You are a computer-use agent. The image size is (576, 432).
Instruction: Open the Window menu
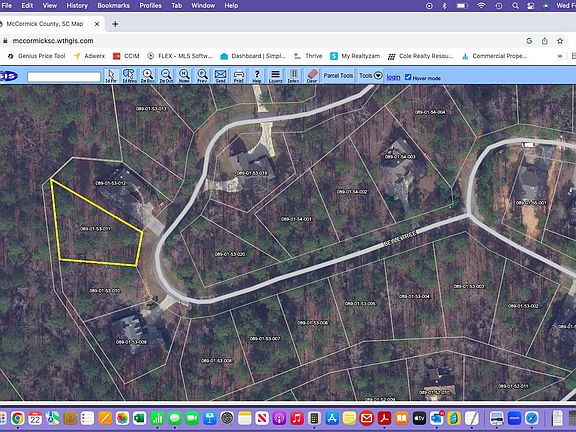coord(203,6)
